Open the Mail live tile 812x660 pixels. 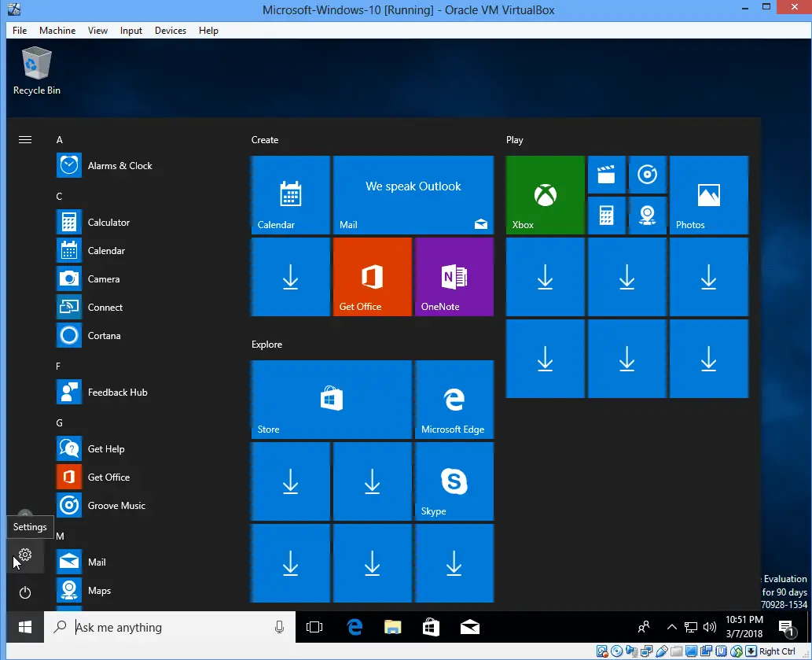coord(413,195)
